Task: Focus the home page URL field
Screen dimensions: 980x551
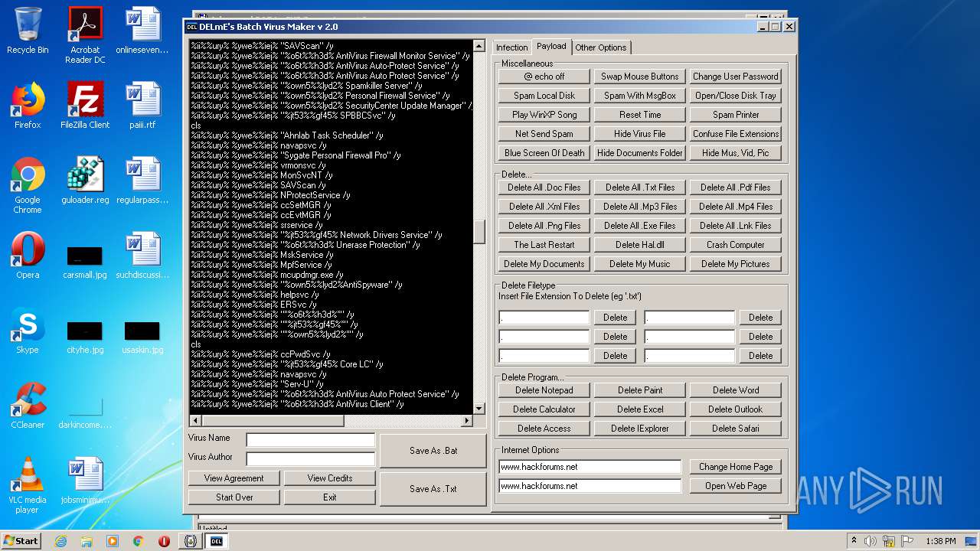Action: [x=590, y=467]
